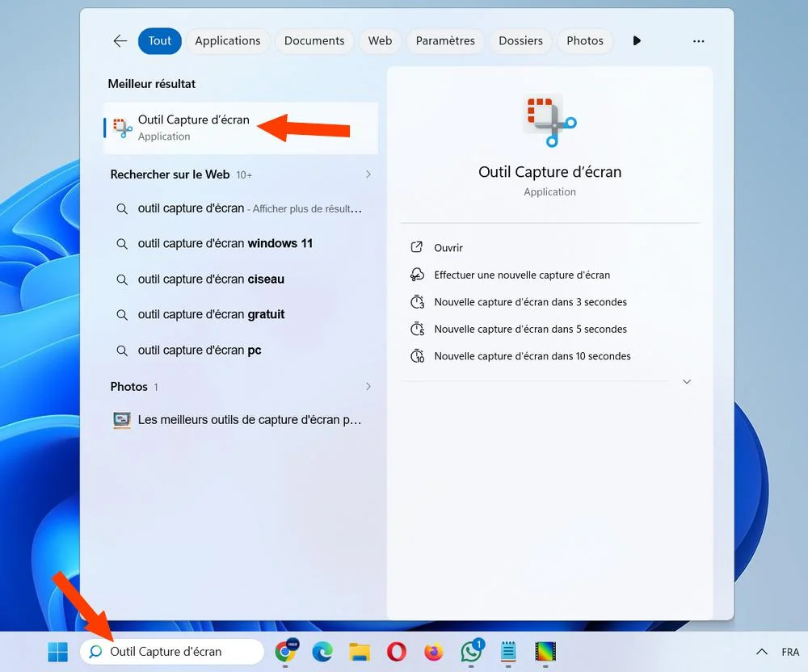Expand Rechercher sur le Web chevron
808x672 pixels.
point(368,174)
